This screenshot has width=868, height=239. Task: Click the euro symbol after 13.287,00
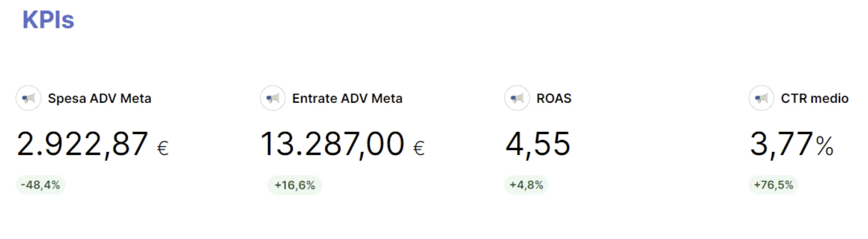click(x=419, y=149)
